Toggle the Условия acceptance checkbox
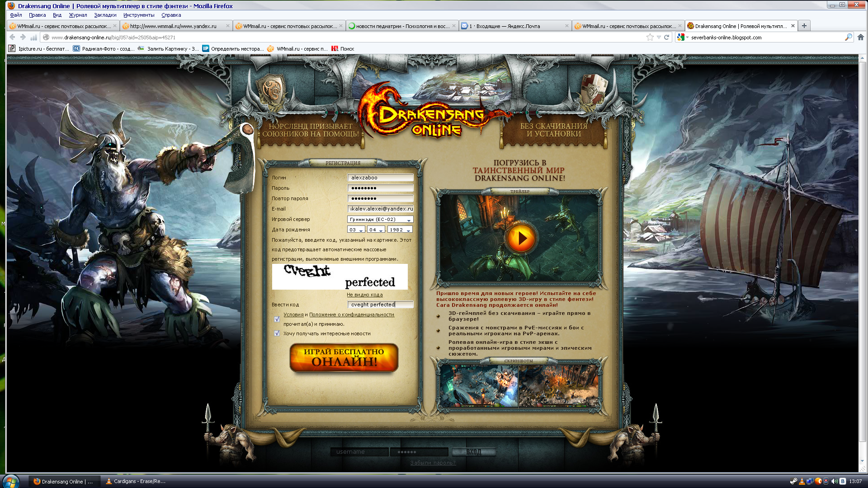The image size is (868, 488). click(277, 319)
